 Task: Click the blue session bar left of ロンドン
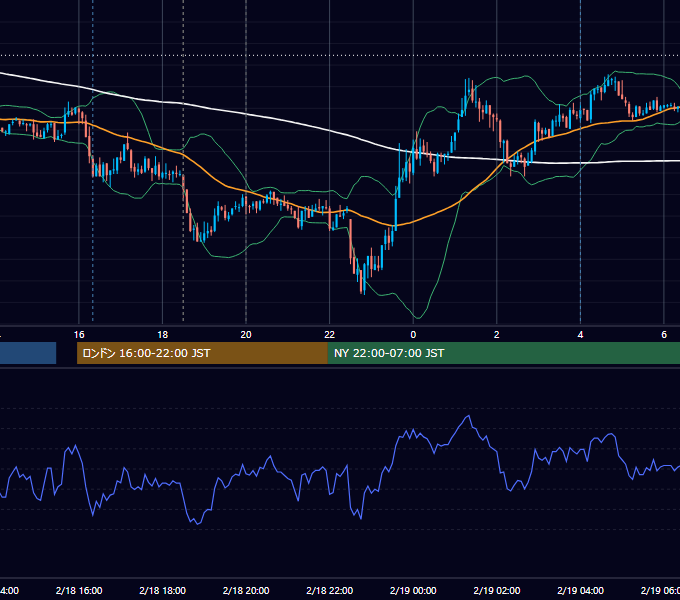[28, 353]
